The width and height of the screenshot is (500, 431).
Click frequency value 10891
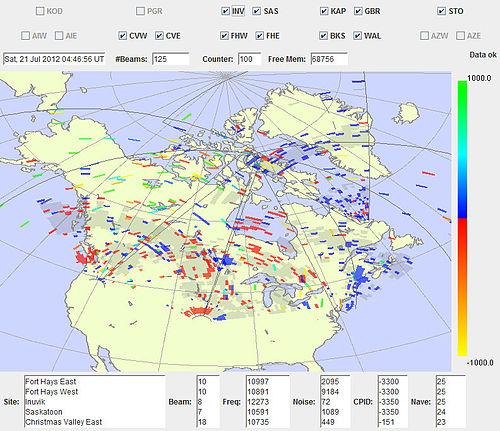coord(258,392)
